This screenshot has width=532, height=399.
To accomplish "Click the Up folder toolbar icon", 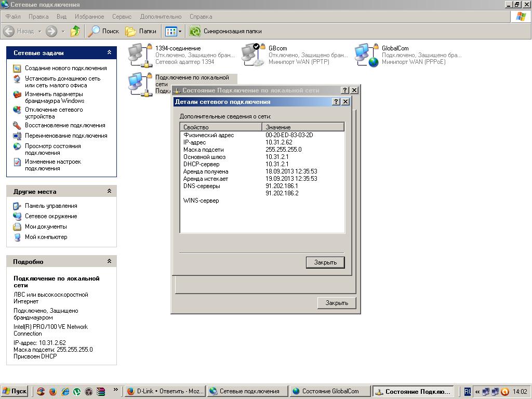I will pos(75,31).
